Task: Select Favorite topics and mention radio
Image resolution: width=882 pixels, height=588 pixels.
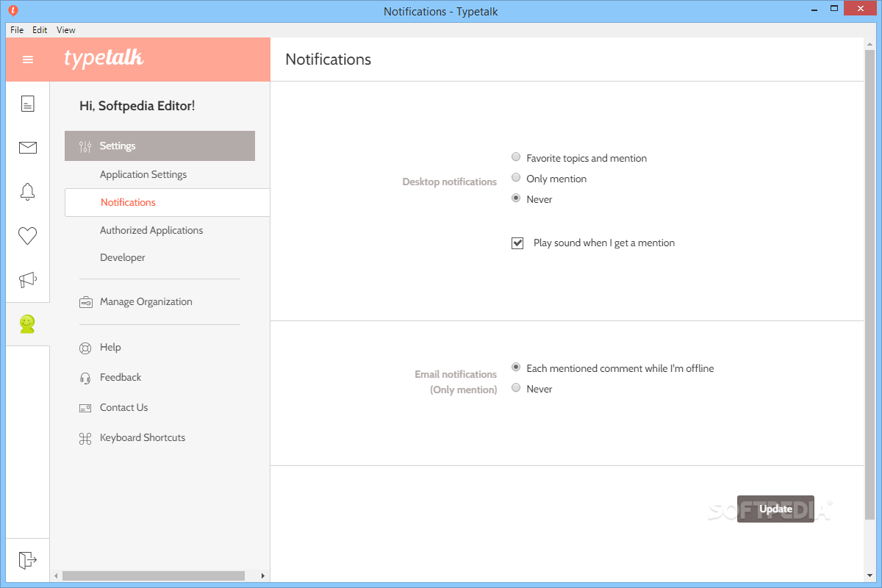Action: tap(516, 157)
